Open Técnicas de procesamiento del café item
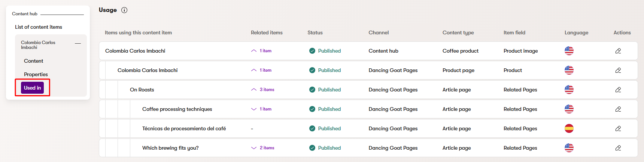The width and height of the screenshot is (644, 162). click(184, 128)
